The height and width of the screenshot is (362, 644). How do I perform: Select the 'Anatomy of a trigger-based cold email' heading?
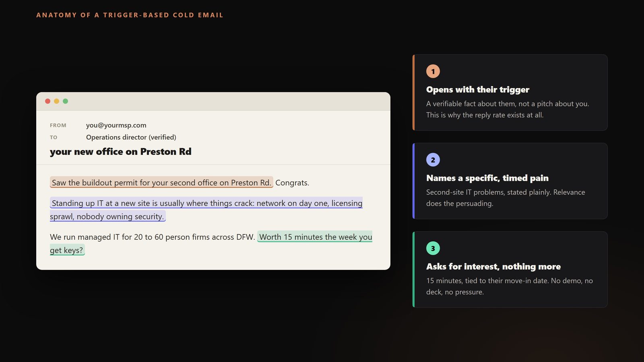(130, 15)
